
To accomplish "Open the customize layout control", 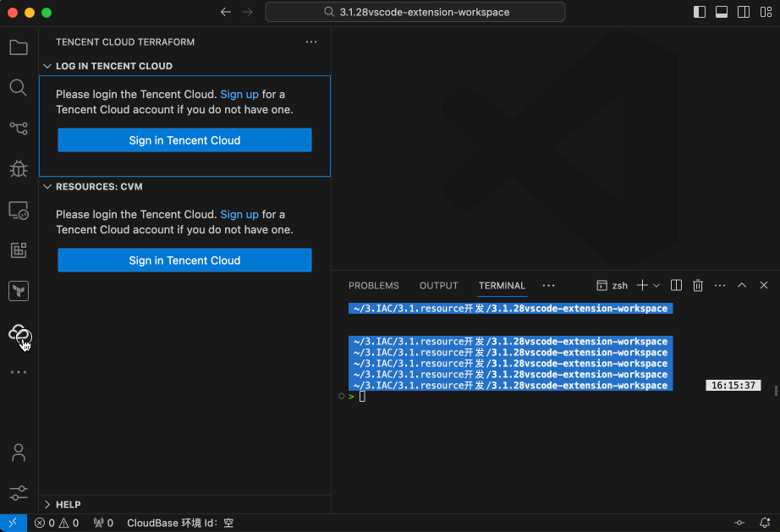I will pyautogui.click(x=766, y=12).
